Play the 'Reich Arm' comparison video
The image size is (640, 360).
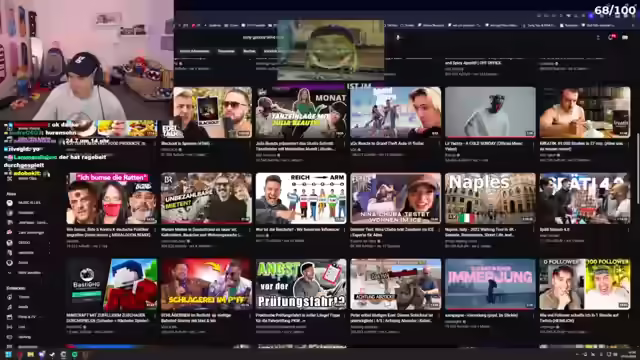pyautogui.click(x=301, y=198)
